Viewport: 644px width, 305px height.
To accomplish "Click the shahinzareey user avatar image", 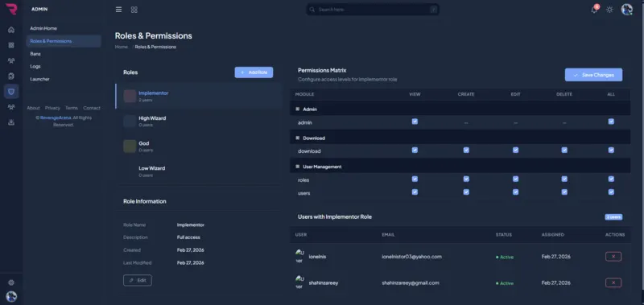I will coord(299,282).
